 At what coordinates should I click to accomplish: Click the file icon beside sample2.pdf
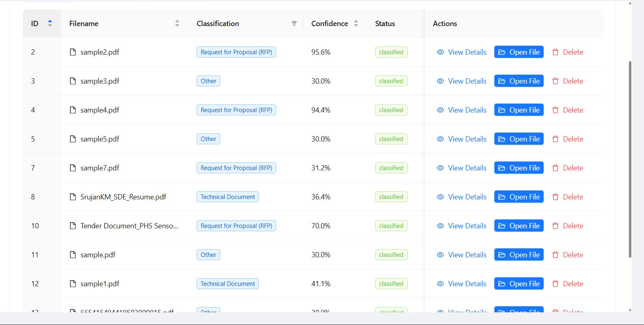pos(73,52)
